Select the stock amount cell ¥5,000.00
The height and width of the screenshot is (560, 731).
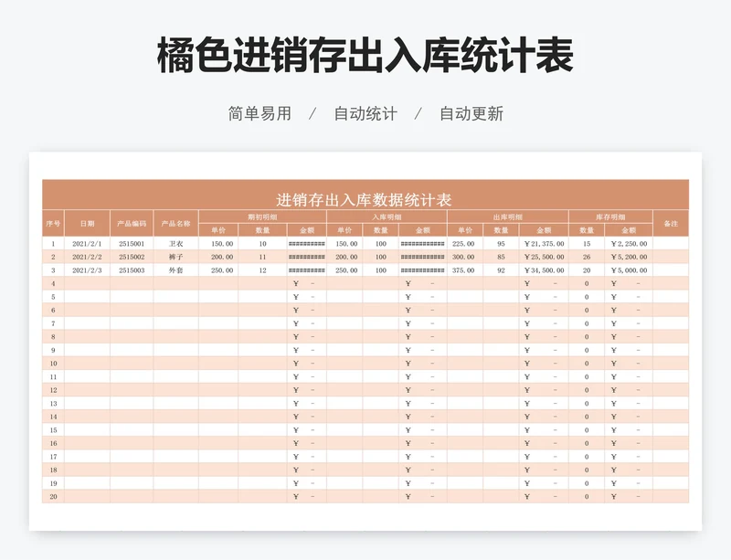629,270
